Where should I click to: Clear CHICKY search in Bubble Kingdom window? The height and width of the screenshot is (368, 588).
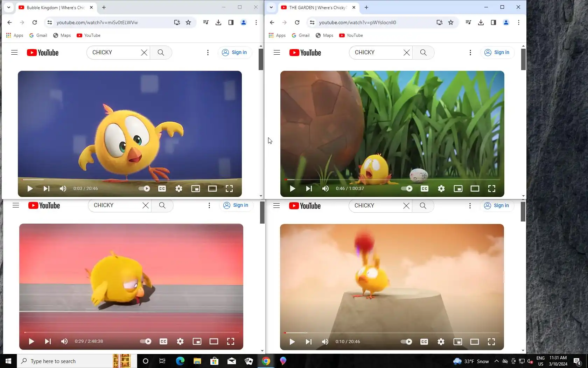144,53
